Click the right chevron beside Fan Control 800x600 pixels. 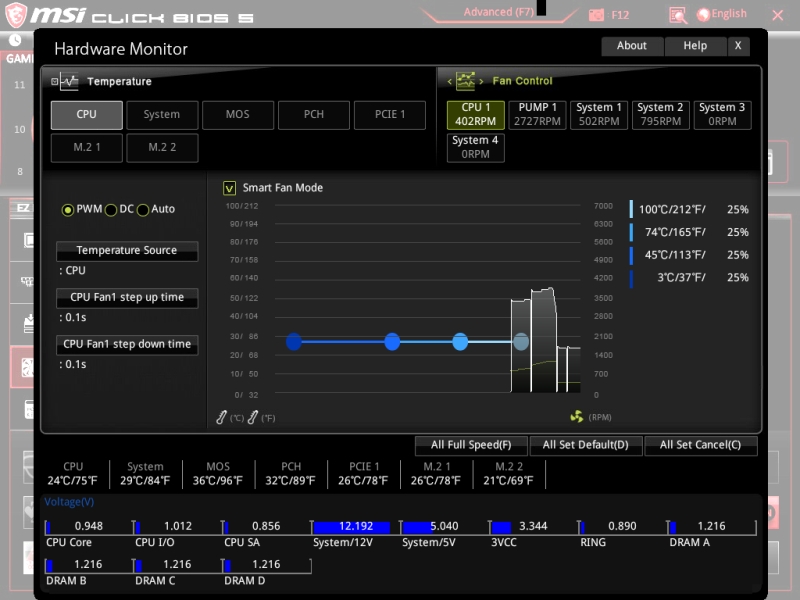click(x=481, y=81)
